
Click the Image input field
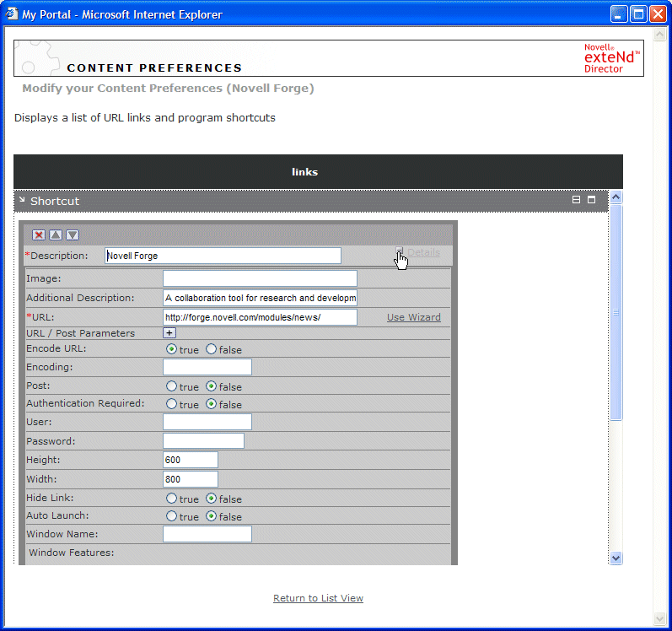[x=260, y=278]
